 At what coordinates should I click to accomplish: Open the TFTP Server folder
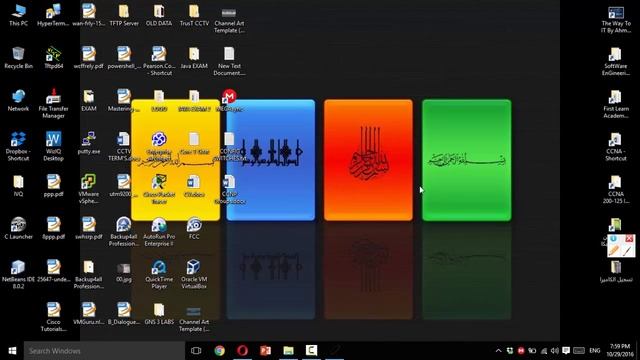[124, 16]
